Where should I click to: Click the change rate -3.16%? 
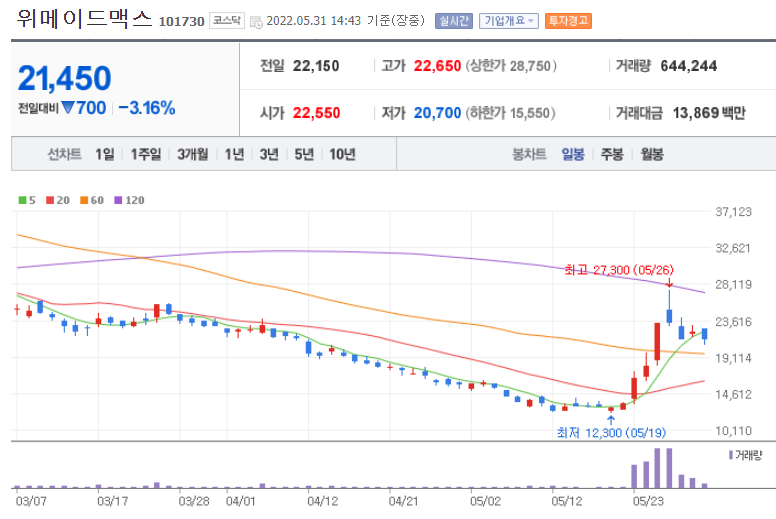[x=147, y=108]
